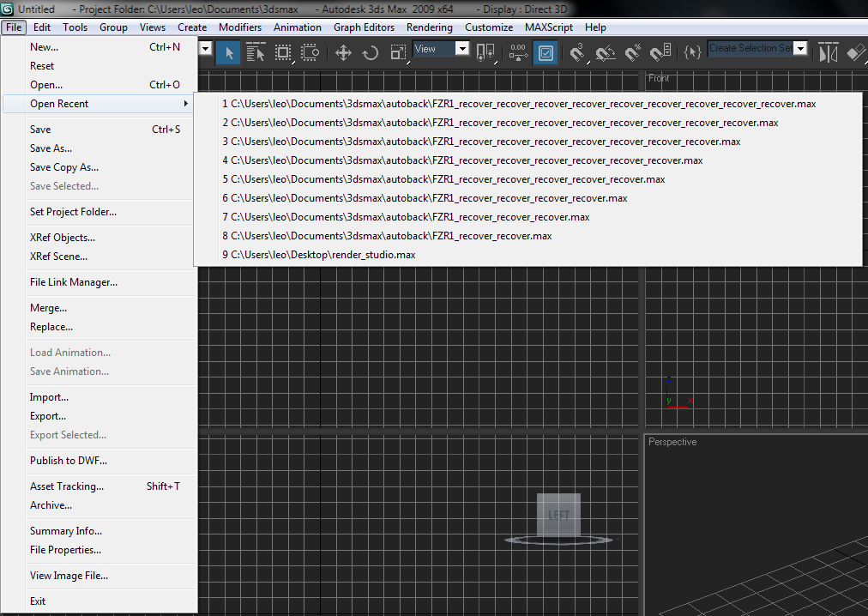Select the Select Object arrow tool

tap(228, 52)
